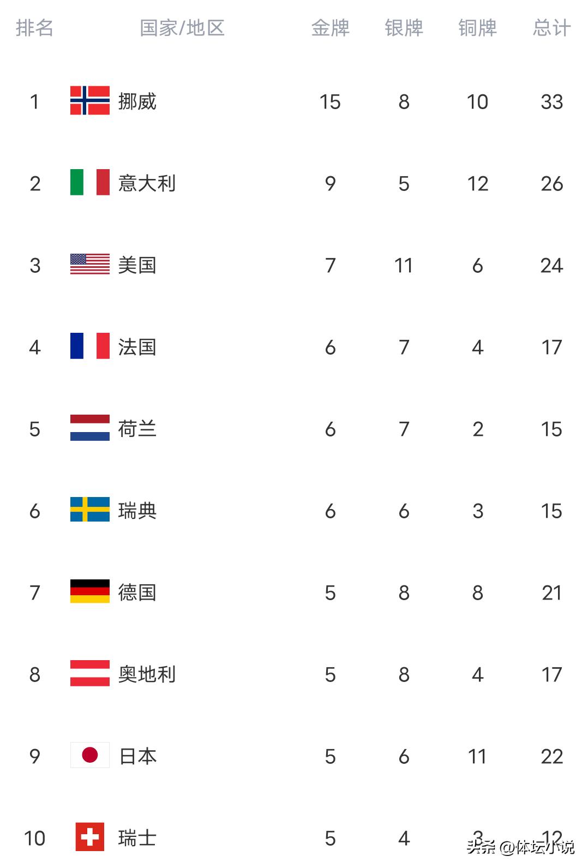This screenshot has height=868, width=588.
Task: Click the 铜牌 column header
Action: click(477, 28)
